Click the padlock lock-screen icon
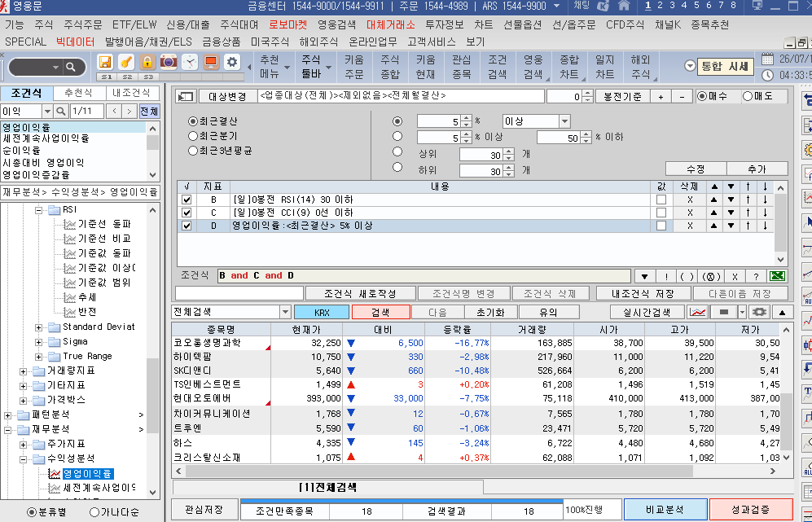This screenshot has height=522, width=812. (x=147, y=62)
